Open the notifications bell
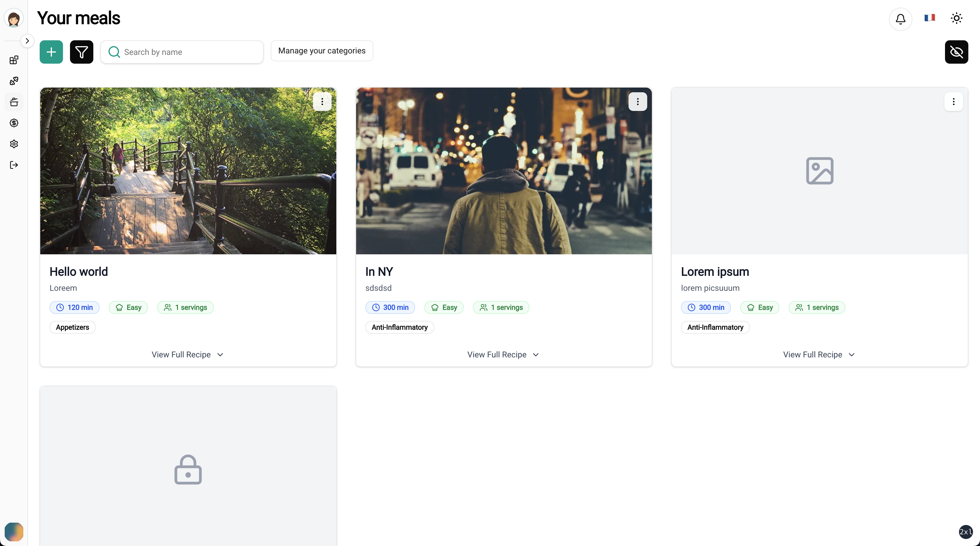The image size is (980, 546). 900,19
